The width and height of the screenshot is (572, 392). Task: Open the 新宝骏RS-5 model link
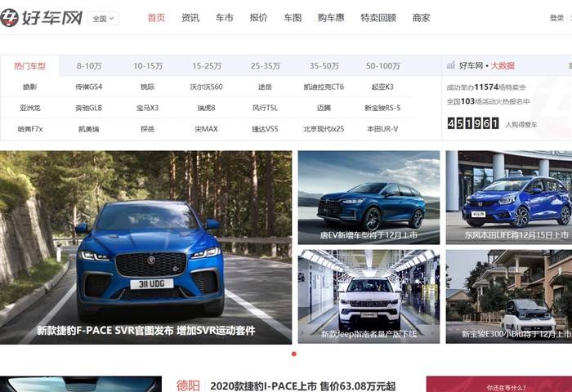[x=382, y=108]
